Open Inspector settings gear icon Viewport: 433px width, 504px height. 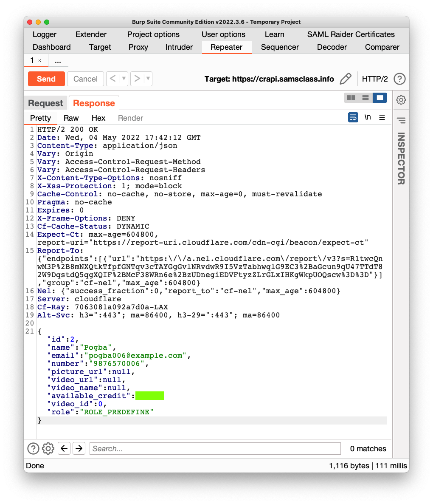(401, 99)
